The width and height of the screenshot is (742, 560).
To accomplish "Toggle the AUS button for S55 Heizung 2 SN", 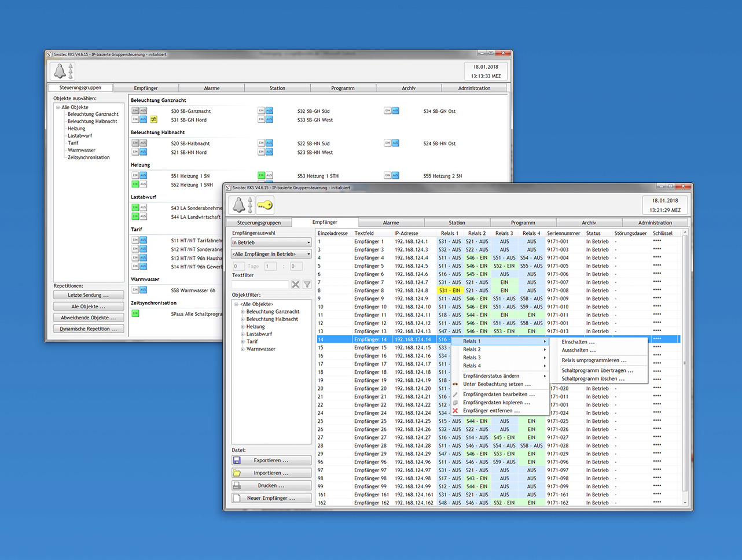I will point(395,175).
